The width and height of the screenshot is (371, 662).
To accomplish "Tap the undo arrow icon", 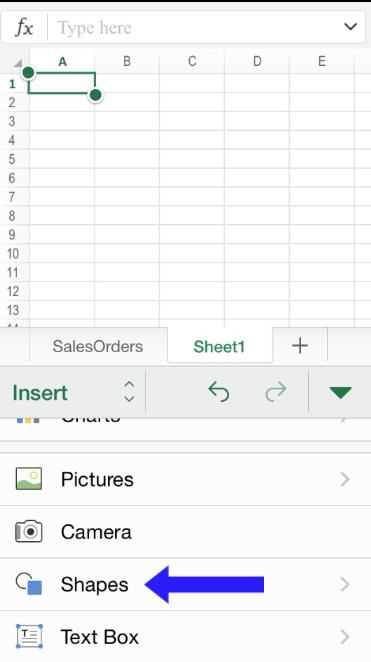I will pos(219,392).
